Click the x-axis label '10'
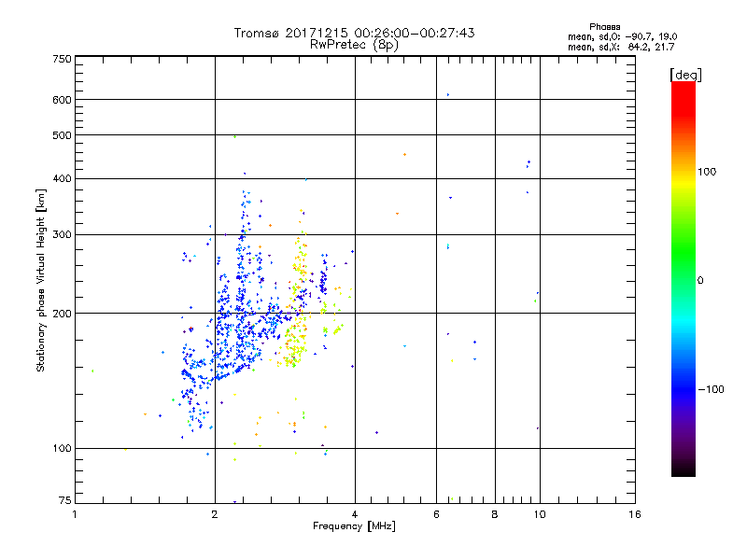Image resolution: width=747 pixels, height=560 pixels. click(x=540, y=515)
